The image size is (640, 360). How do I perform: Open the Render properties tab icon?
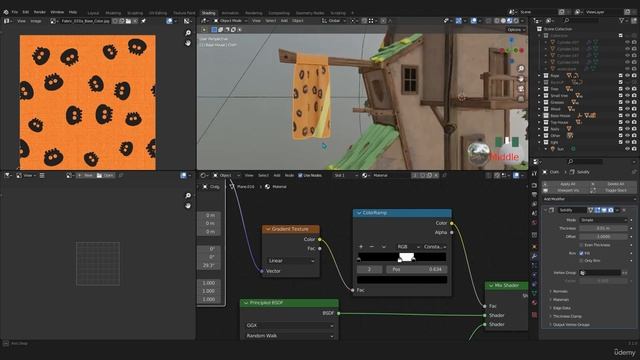[534, 185]
